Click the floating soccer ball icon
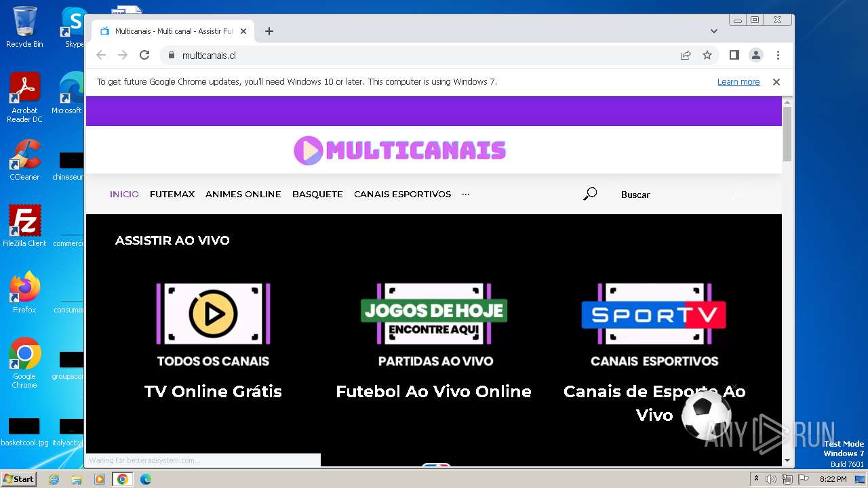868x488 pixels. 706,415
